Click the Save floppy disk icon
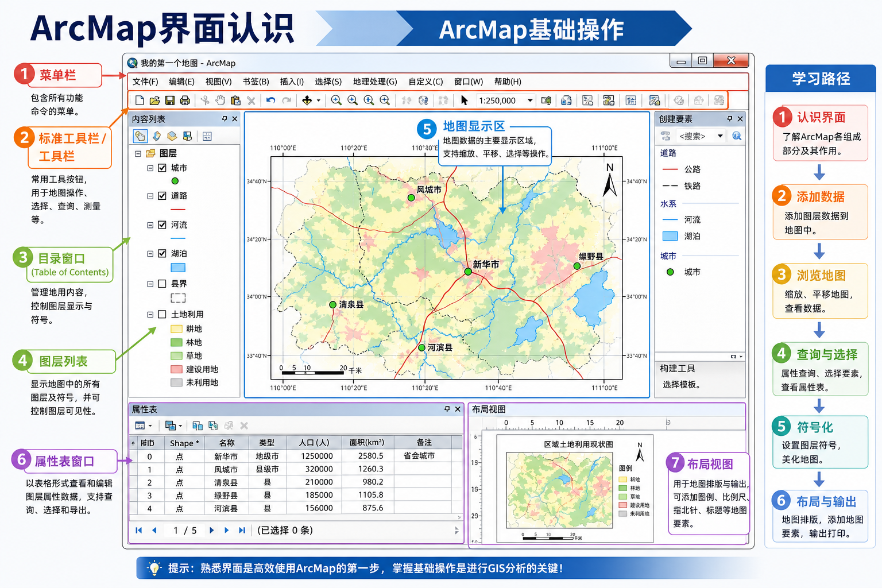This screenshot has height=588, width=882. pyautogui.click(x=170, y=100)
